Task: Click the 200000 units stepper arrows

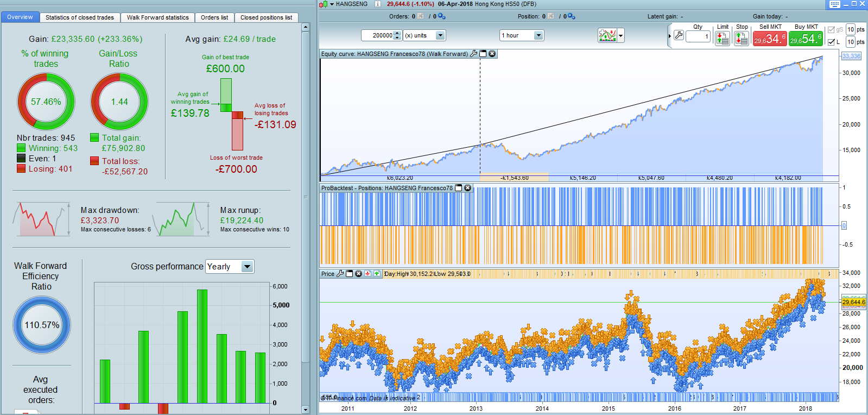Action: 397,35
